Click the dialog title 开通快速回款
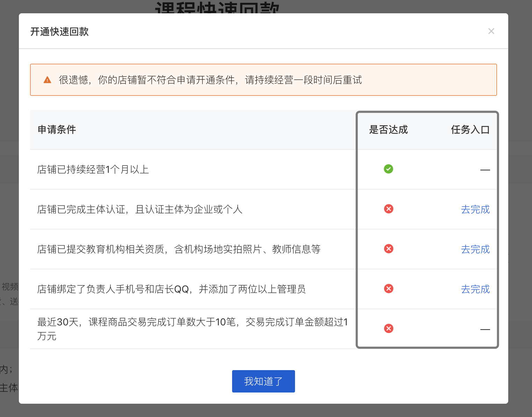Image resolution: width=532 pixels, height=417 pixels. (x=59, y=31)
